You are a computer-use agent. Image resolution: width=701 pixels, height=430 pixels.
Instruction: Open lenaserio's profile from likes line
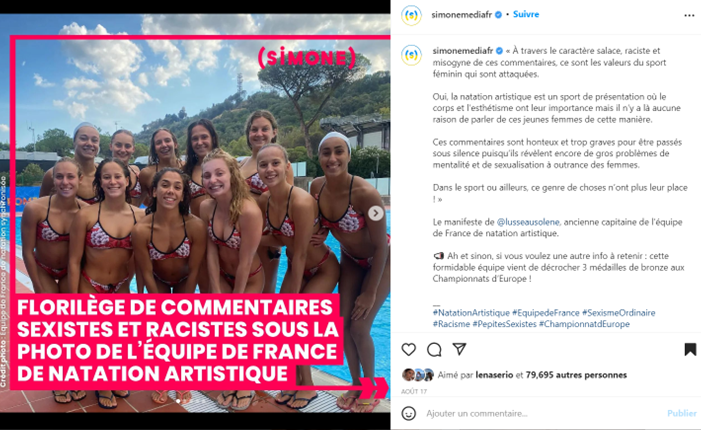pyautogui.click(x=494, y=375)
